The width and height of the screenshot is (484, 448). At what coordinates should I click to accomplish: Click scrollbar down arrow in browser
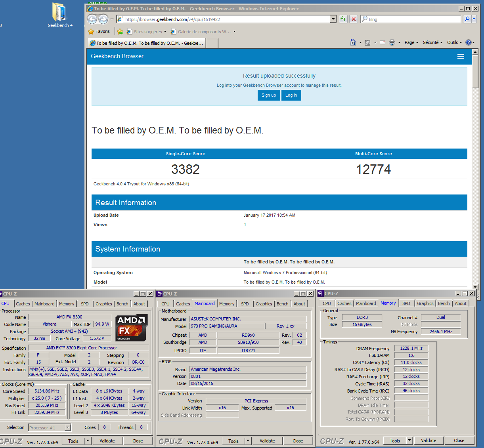click(475, 287)
